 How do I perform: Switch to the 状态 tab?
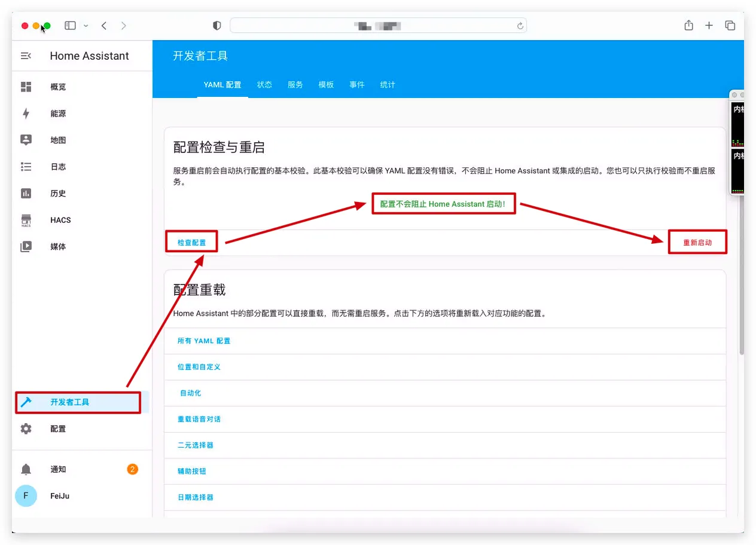[264, 85]
